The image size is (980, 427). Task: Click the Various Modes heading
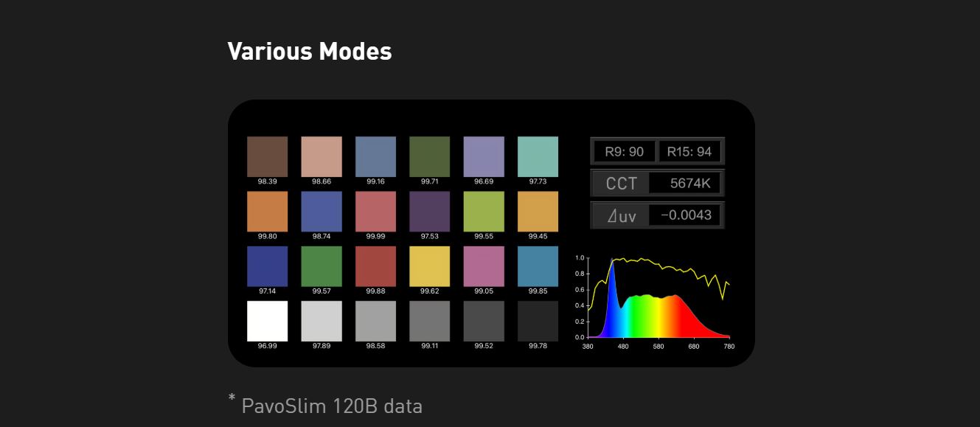coord(310,52)
